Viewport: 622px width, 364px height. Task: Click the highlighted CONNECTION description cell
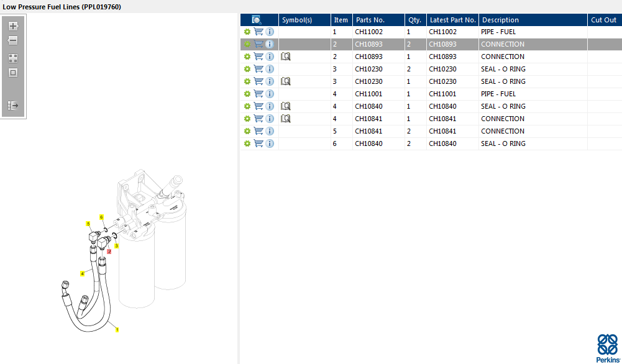(533, 44)
